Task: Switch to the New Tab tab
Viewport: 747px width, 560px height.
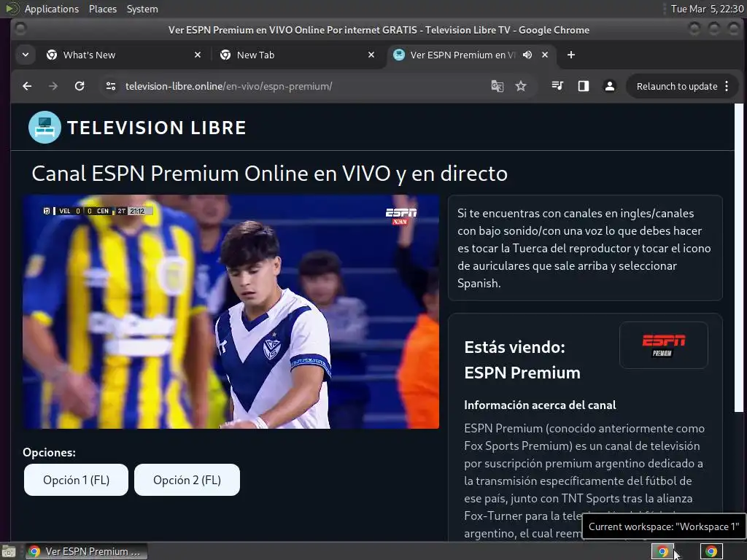Action: [x=298, y=55]
